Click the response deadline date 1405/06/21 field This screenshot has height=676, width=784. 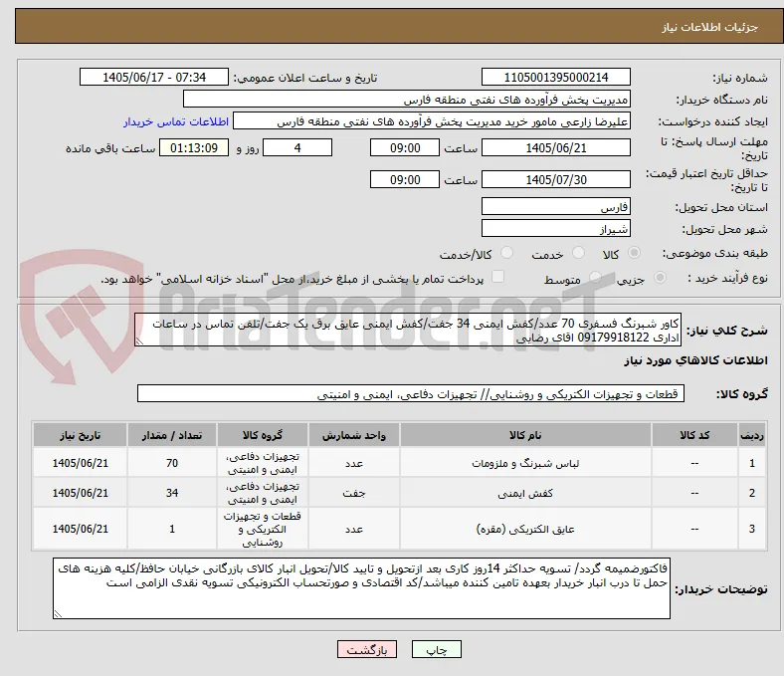pos(555,148)
